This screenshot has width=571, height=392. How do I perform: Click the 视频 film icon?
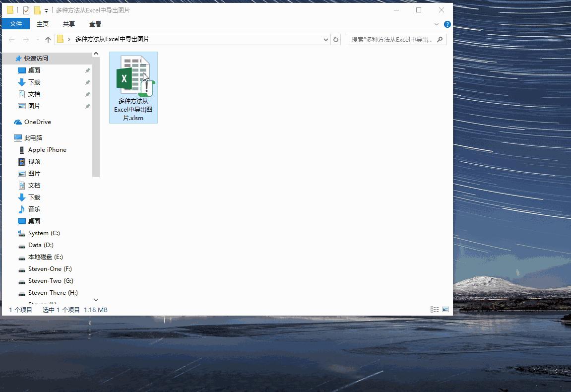(22, 161)
